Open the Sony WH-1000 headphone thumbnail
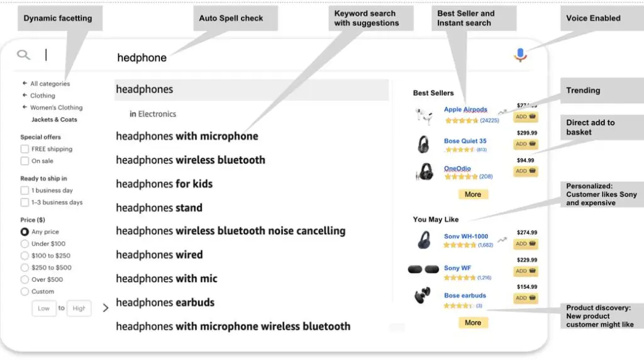 (423, 240)
